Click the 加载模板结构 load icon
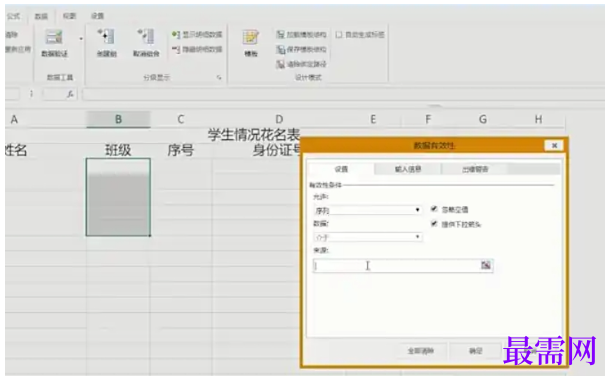615x382 pixels. (x=280, y=35)
